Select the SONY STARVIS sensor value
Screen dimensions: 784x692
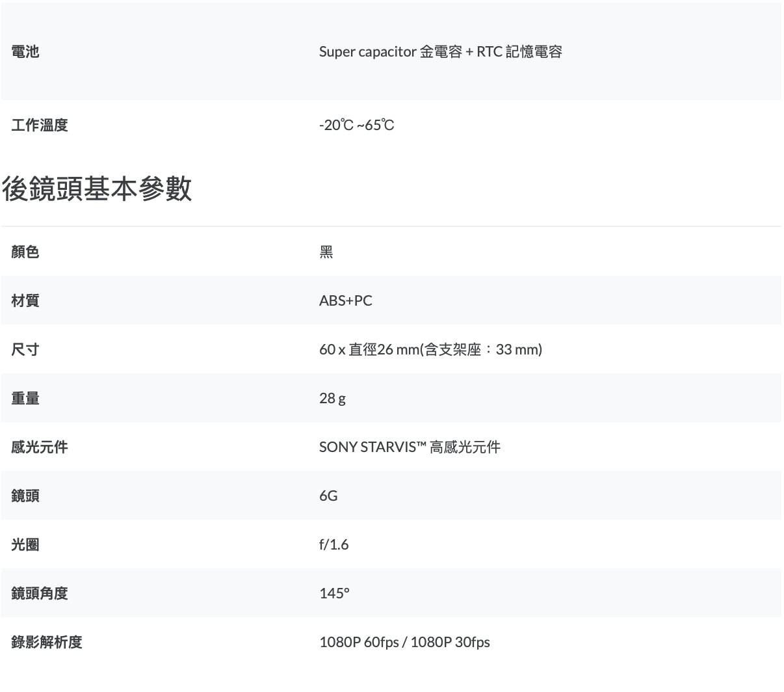pyautogui.click(x=410, y=447)
